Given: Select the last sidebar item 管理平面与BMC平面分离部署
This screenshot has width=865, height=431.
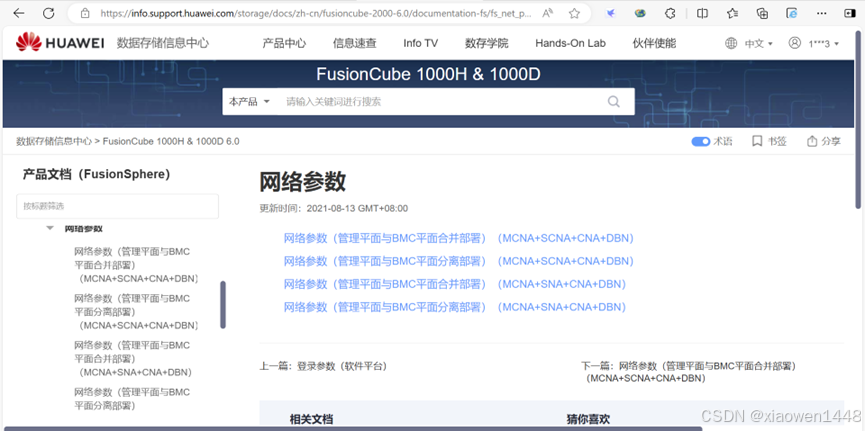Looking at the screenshot, I should click(132, 399).
